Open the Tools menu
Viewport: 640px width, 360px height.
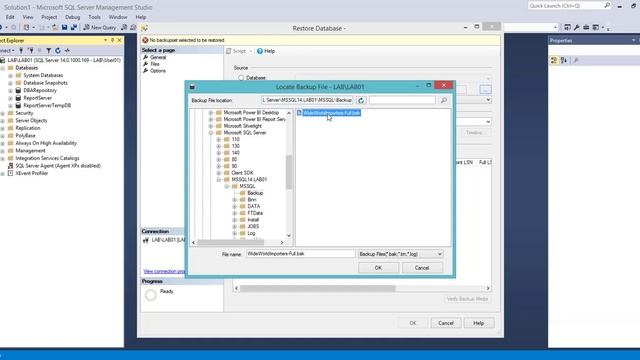coord(94,17)
